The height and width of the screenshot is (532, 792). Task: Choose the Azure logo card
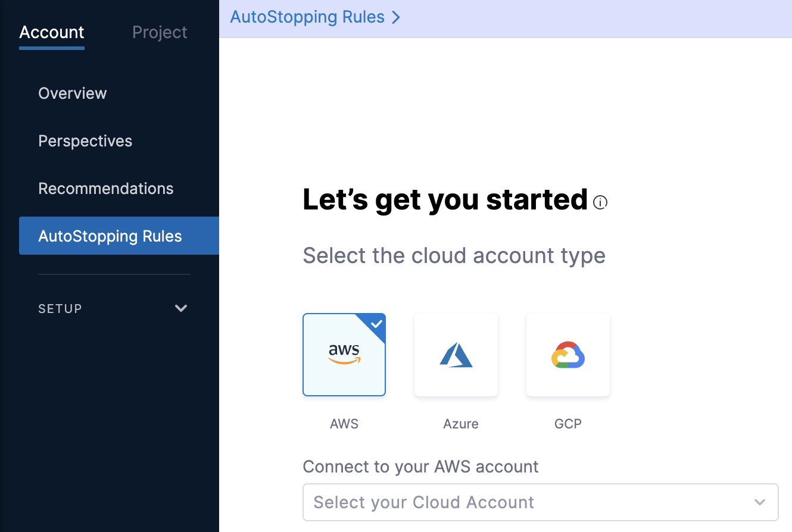[x=456, y=355]
